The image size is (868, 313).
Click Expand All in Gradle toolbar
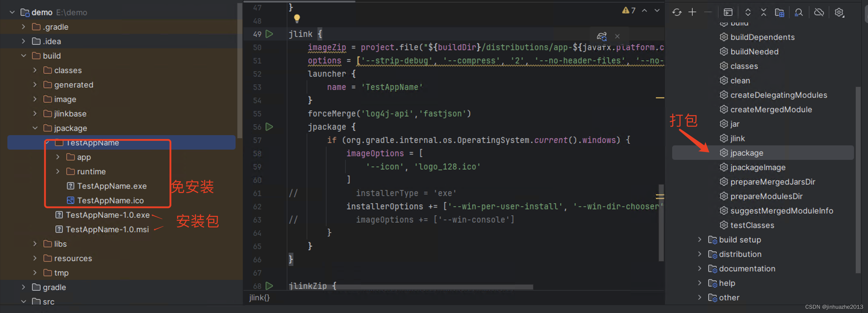pyautogui.click(x=748, y=12)
